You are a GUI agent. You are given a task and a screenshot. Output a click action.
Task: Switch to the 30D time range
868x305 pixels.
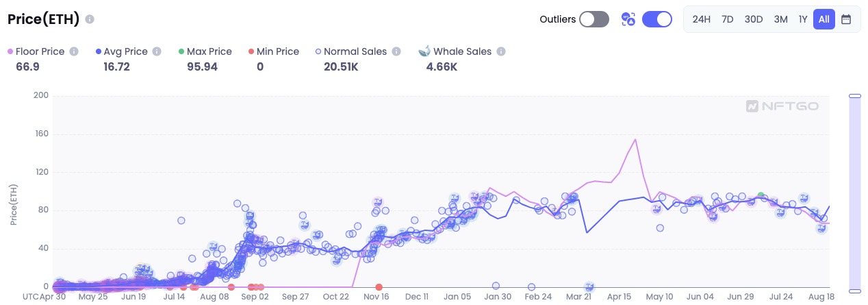[754, 19]
